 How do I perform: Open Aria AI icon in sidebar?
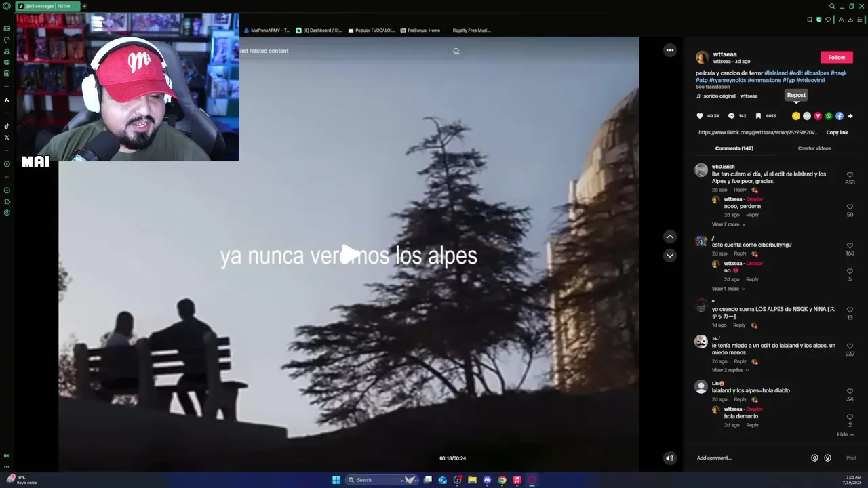click(x=7, y=100)
